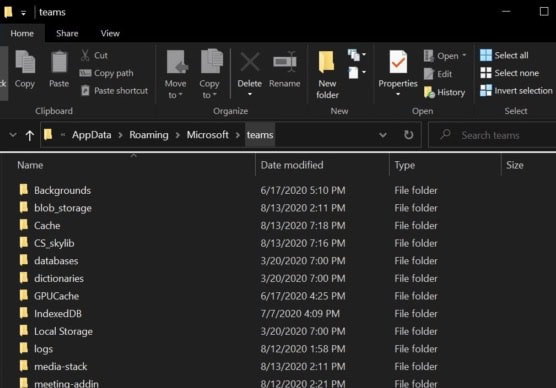
Task: Click the address bar folder icon
Action: 48,135
